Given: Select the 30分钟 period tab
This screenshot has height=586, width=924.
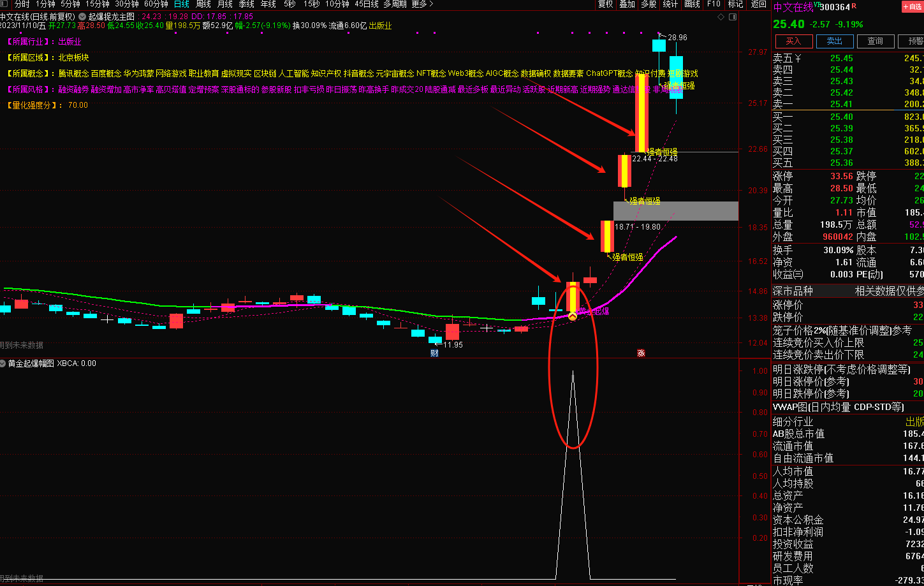Looking at the screenshot, I should pos(127,4).
